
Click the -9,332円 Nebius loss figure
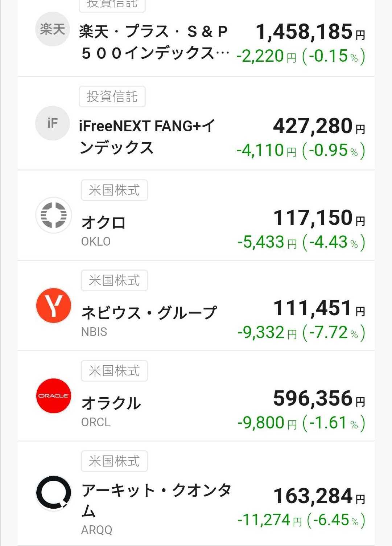[x=267, y=333]
